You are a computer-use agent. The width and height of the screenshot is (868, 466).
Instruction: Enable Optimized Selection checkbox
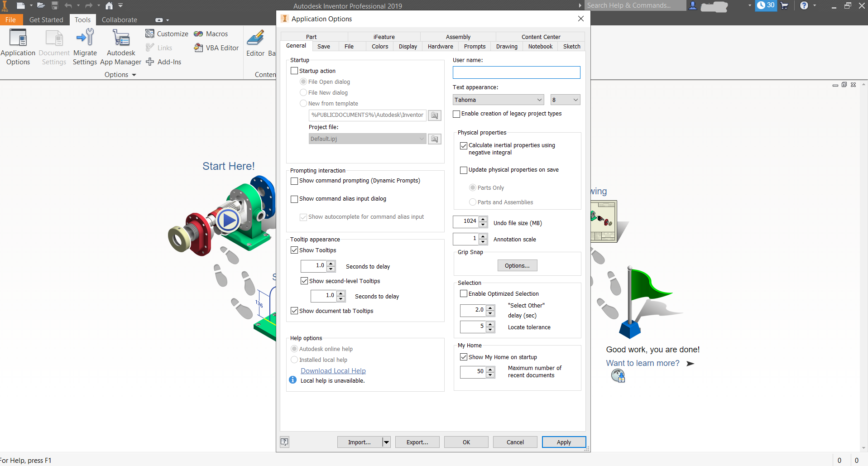point(464,294)
